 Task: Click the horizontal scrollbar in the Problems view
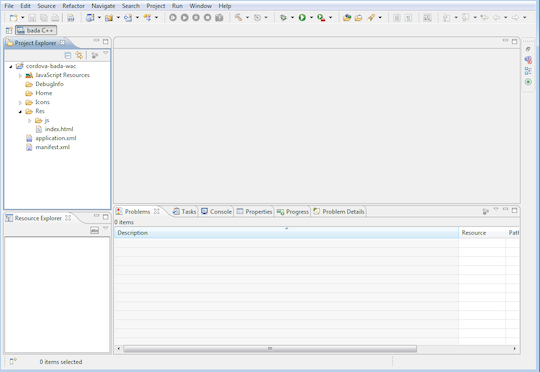pyautogui.click(x=270, y=349)
